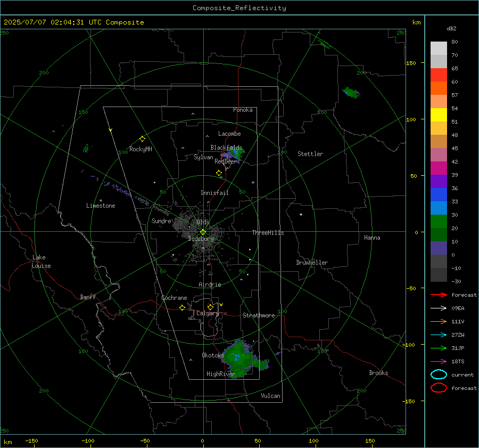This screenshot has height=448, width=479.
Task: Pick the green swatch between 30 and 20 dBZ
Action: tap(439, 222)
